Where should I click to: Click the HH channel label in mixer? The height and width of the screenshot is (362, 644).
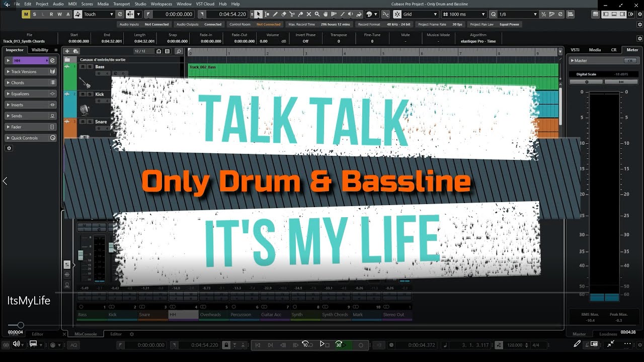tap(183, 315)
